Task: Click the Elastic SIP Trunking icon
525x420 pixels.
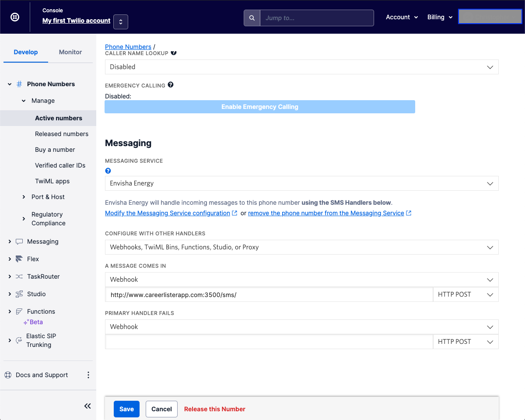Action: [19, 340]
